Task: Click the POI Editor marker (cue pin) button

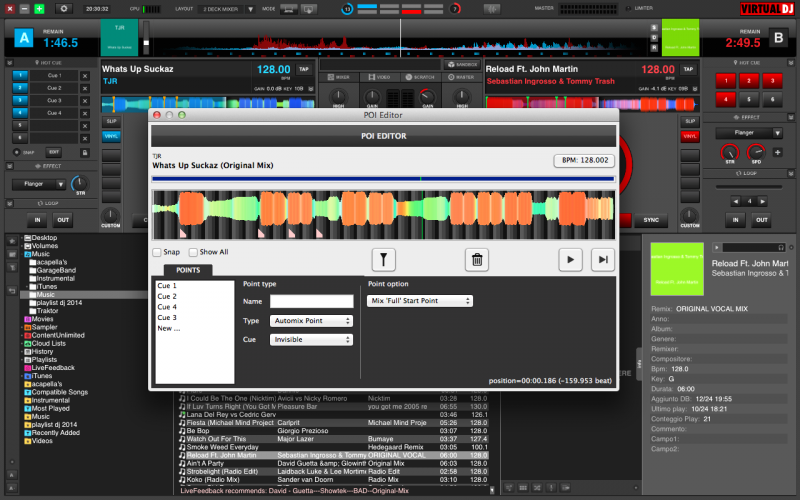Action: coord(384,260)
